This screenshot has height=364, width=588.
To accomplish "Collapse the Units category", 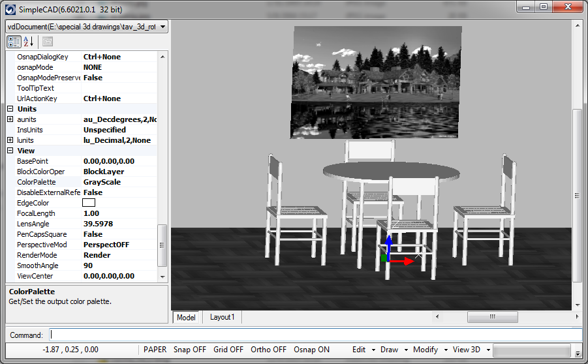I will (x=10, y=109).
